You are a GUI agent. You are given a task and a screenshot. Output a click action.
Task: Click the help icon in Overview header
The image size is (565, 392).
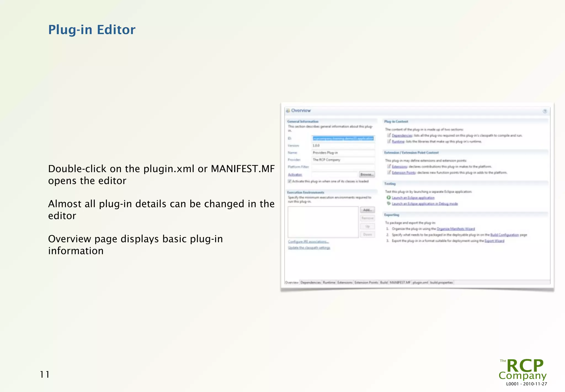545,111
